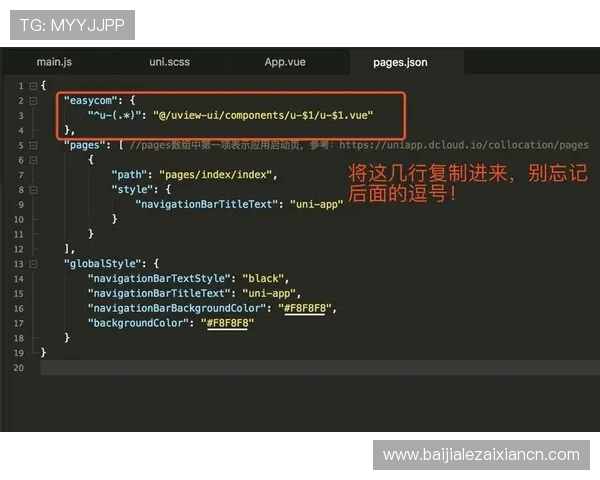This screenshot has height=480, width=600.
Task: Collapse the "pages" array fold marker
Action: tap(33, 145)
